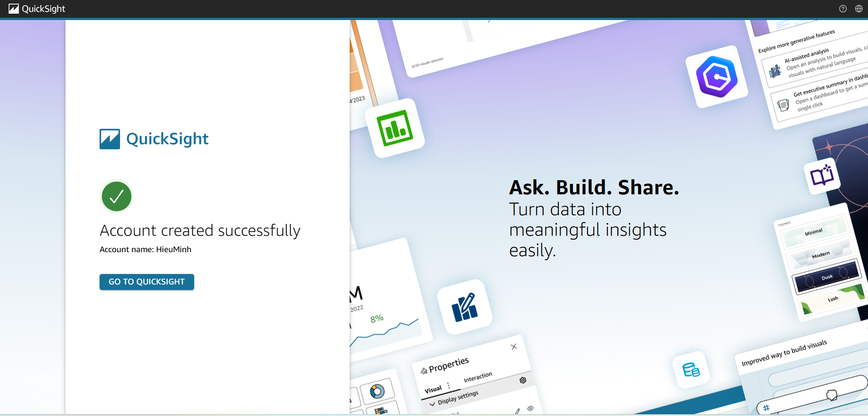Screen dimensions: 868x416
Task: Click the GO TO QUICKSIGHT button
Action: 146,282
